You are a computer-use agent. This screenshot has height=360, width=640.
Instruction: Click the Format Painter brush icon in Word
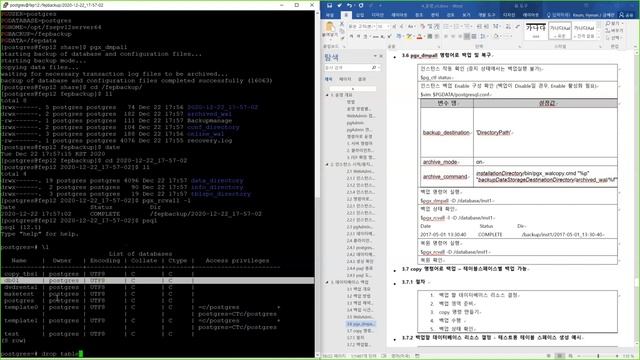(342, 38)
